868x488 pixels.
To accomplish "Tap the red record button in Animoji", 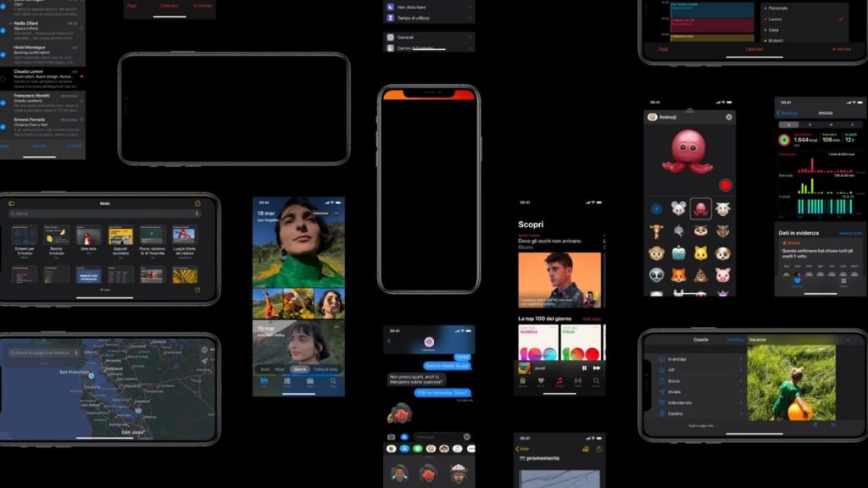I will pos(726,186).
